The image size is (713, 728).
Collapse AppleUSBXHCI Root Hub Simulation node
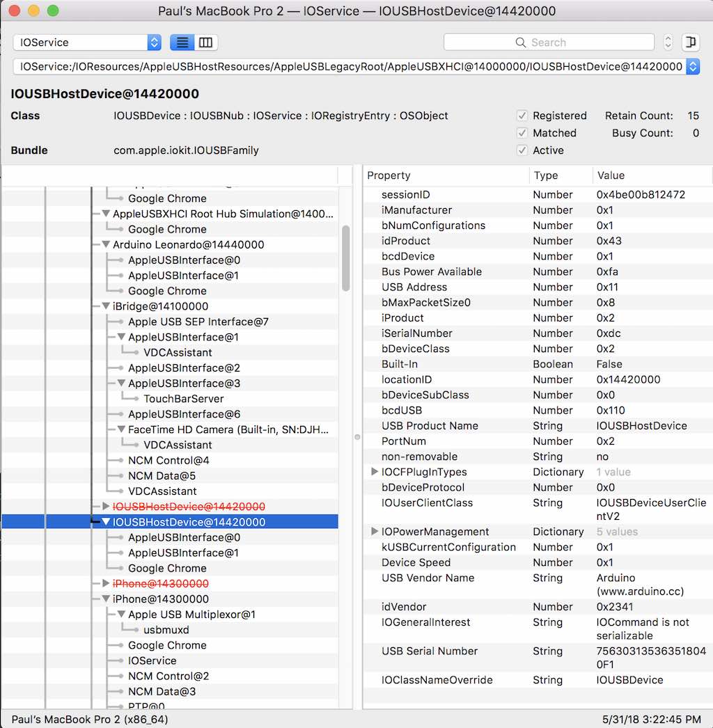tap(106, 214)
